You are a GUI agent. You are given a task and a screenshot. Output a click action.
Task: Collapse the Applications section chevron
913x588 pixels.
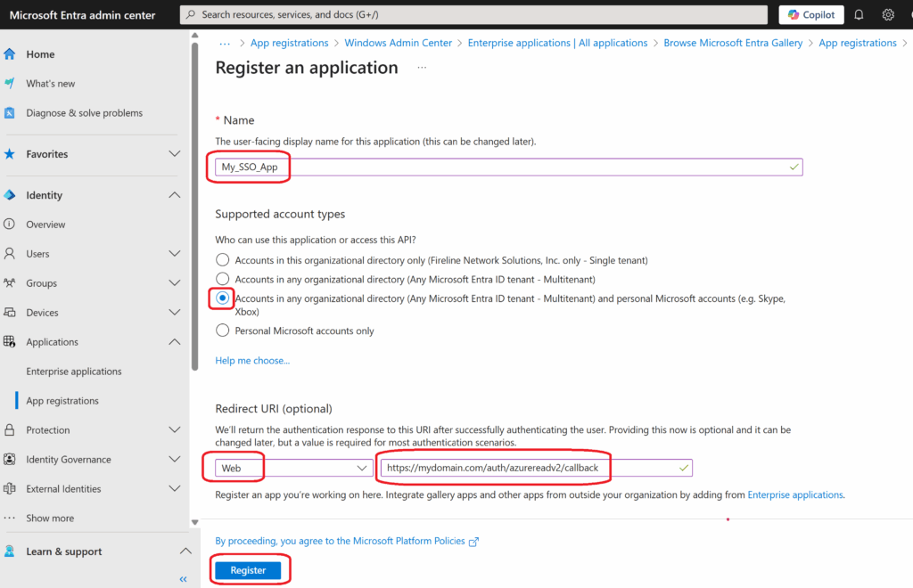point(174,341)
